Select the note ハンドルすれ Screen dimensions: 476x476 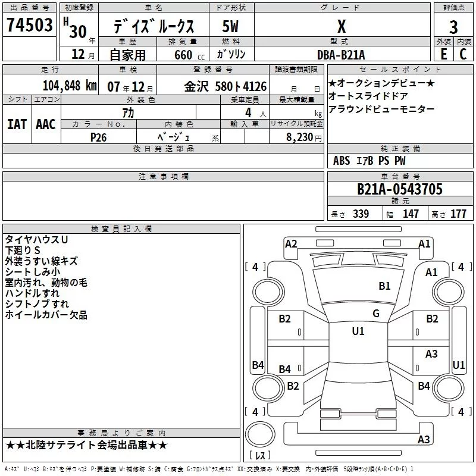click(x=32, y=293)
